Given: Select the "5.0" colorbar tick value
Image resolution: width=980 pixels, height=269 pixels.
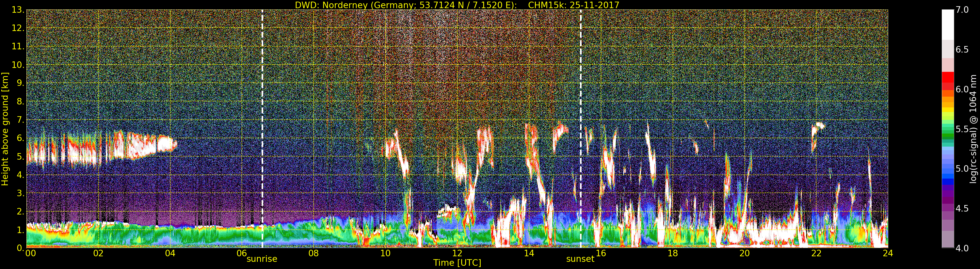Looking at the screenshot, I should [962, 168].
